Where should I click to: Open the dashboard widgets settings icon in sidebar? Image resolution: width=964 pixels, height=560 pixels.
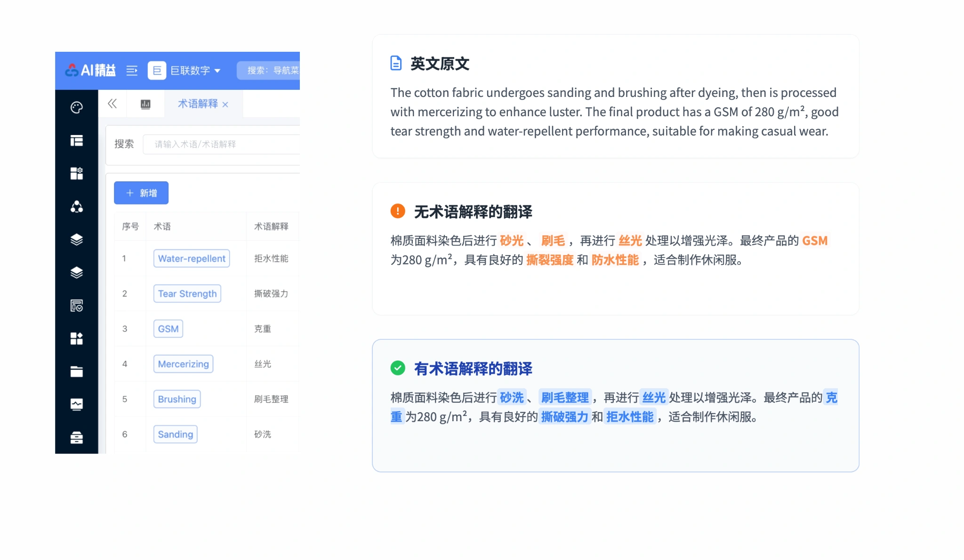(77, 174)
